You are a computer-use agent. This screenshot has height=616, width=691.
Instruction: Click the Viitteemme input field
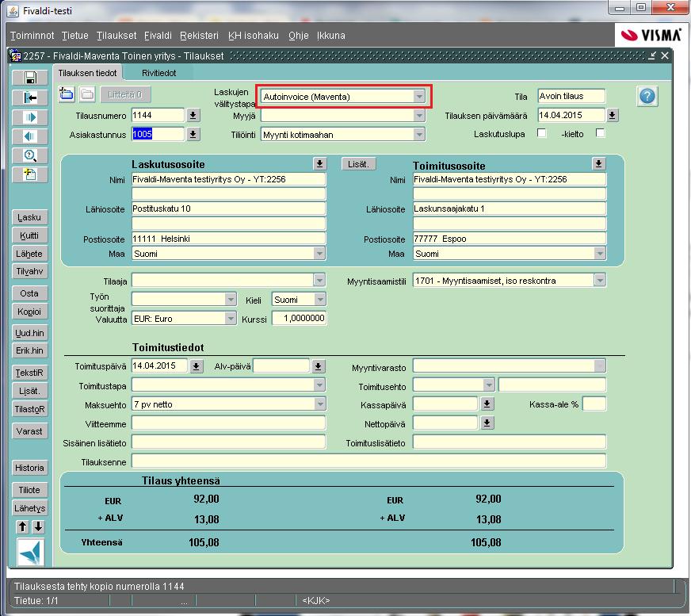(x=228, y=423)
